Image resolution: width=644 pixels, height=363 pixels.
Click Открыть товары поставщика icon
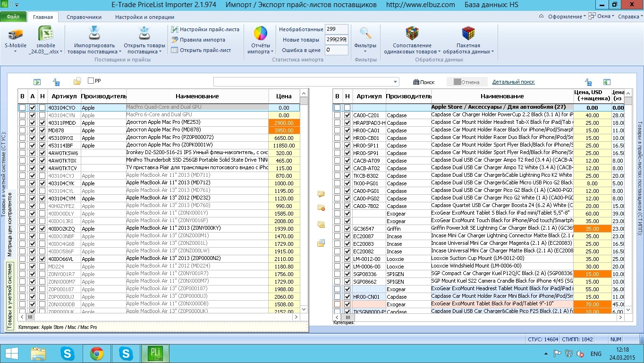[x=144, y=34]
